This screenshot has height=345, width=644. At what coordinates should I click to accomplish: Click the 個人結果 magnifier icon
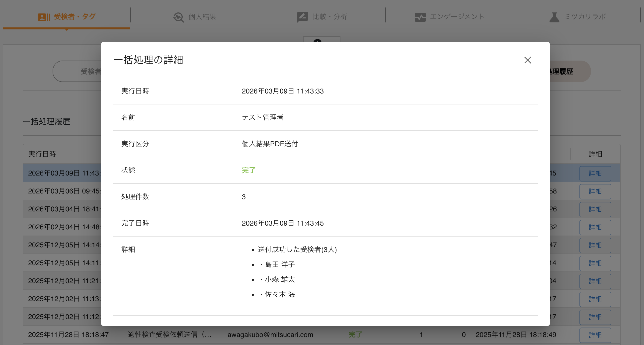178,17
